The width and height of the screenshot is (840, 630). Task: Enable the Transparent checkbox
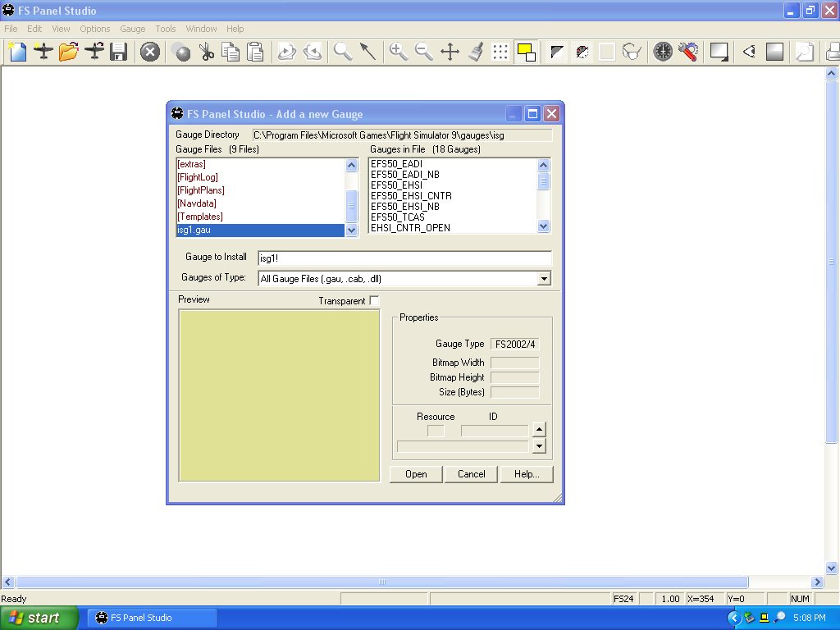pos(374,300)
